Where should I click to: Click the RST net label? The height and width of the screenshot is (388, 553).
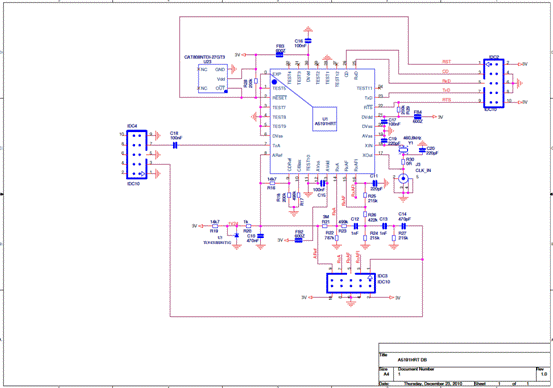click(446, 62)
